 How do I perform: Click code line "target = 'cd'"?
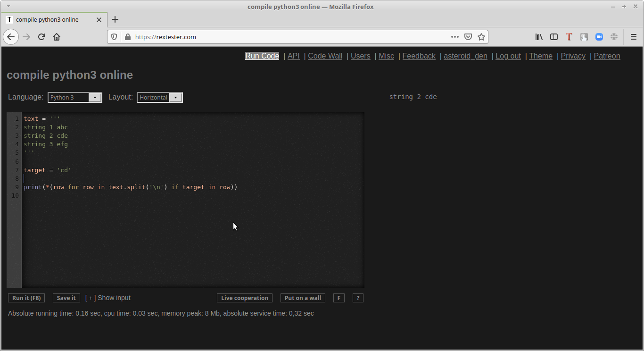[48, 170]
